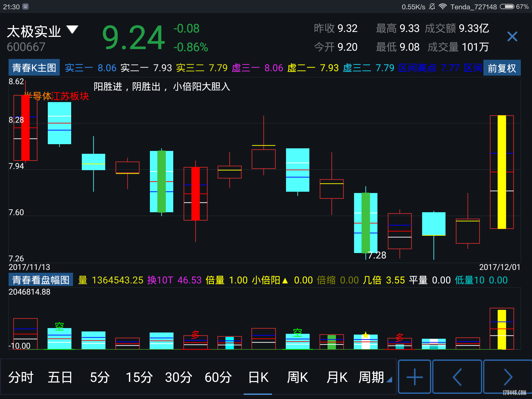
Task: Tap the muted bell notification icon
Action: [432, 6]
